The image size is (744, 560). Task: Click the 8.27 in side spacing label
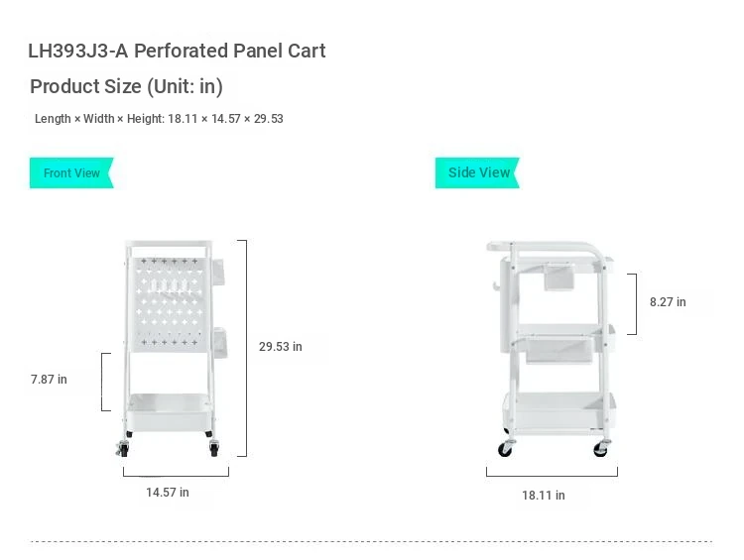[x=668, y=302]
